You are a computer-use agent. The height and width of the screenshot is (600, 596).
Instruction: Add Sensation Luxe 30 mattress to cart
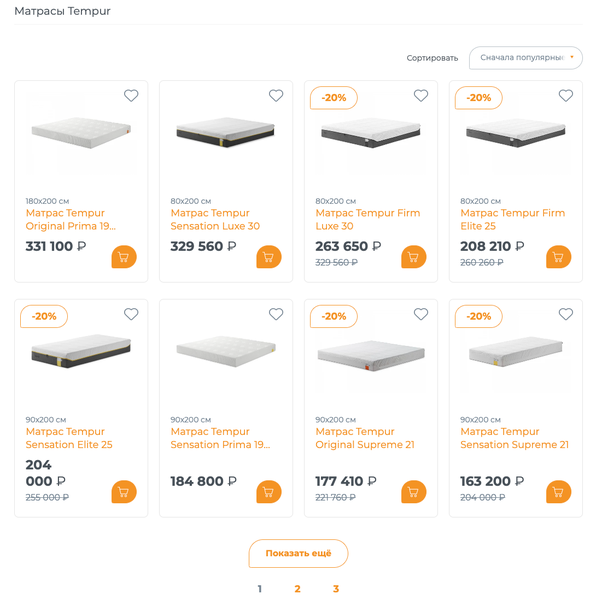click(x=269, y=257)
